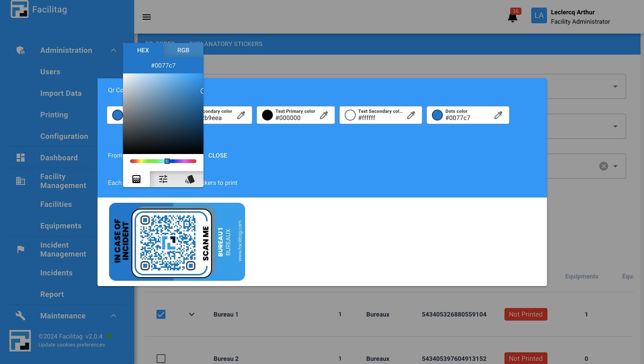Check the Bureau 2 row checkbox
The width and height of the screenshot is (644, 364).
click(x=161, y=359)
